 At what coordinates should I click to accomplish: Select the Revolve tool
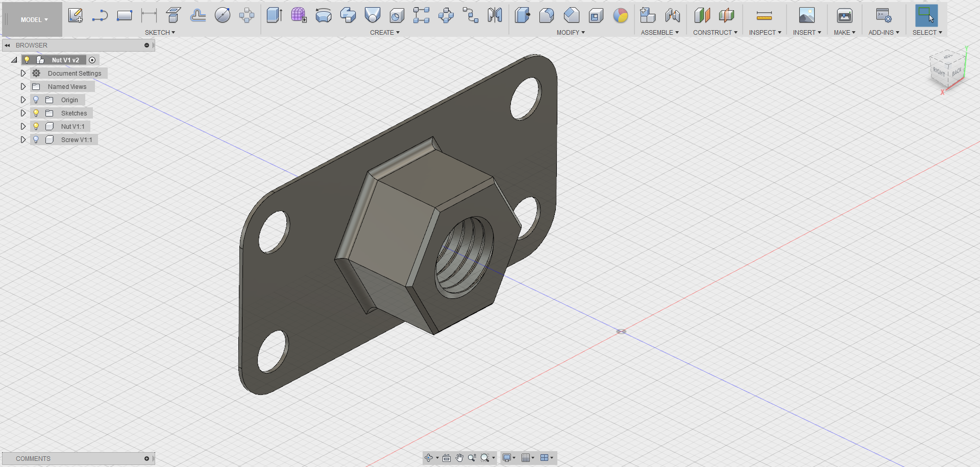tap(323, 15)
